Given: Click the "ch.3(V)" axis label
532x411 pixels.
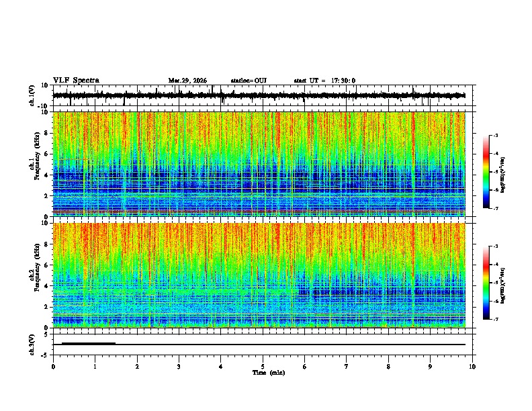Looking at the screenshot, I should (32, 345).
